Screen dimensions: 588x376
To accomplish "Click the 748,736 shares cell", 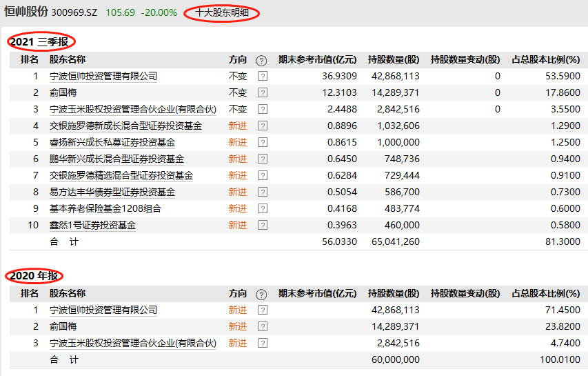I will pos(402,159).
